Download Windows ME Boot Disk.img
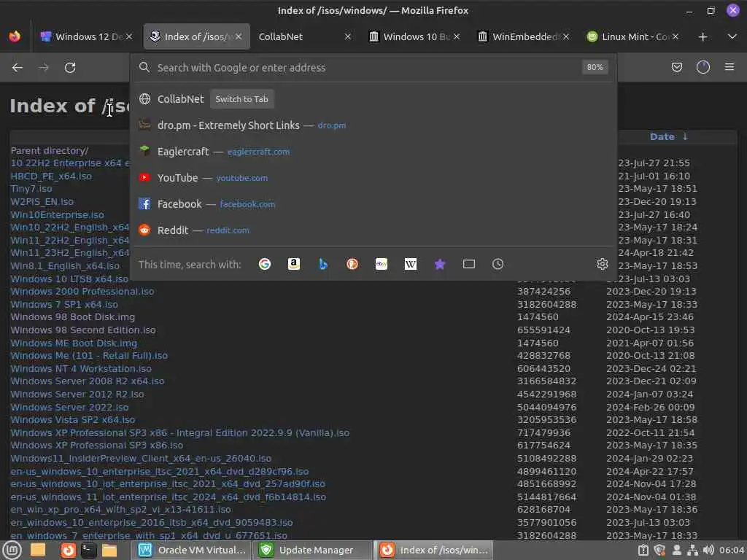 74,343
